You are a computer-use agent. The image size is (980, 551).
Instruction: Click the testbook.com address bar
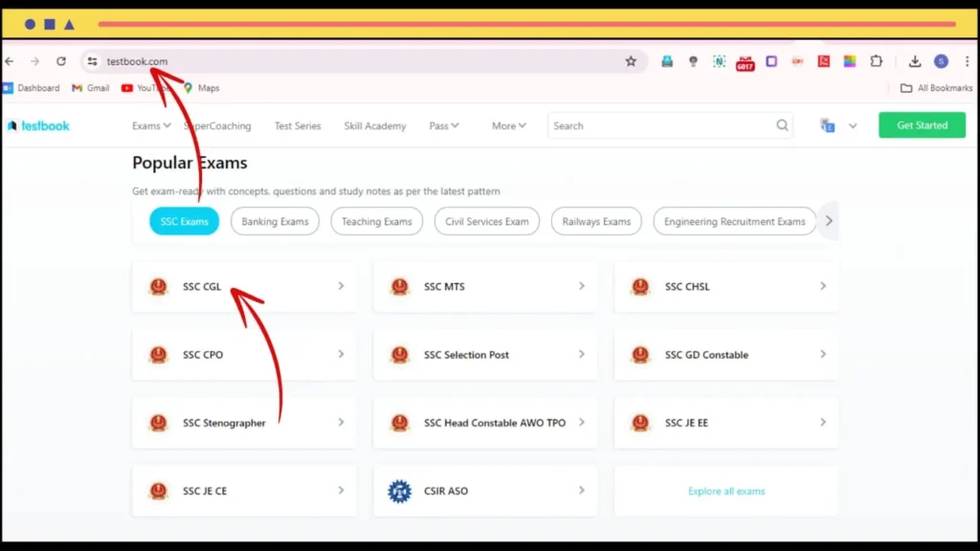click(x=363, y=61)
